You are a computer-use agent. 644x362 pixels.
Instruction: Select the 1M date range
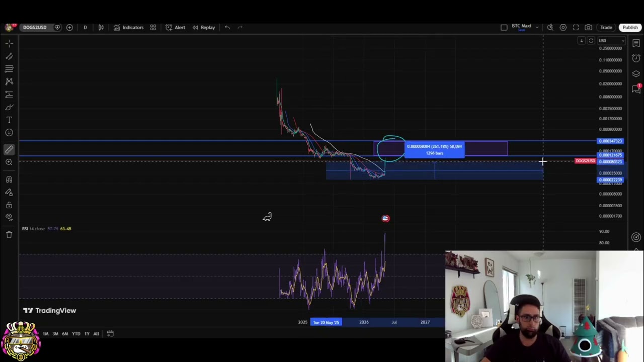[45, 333]
